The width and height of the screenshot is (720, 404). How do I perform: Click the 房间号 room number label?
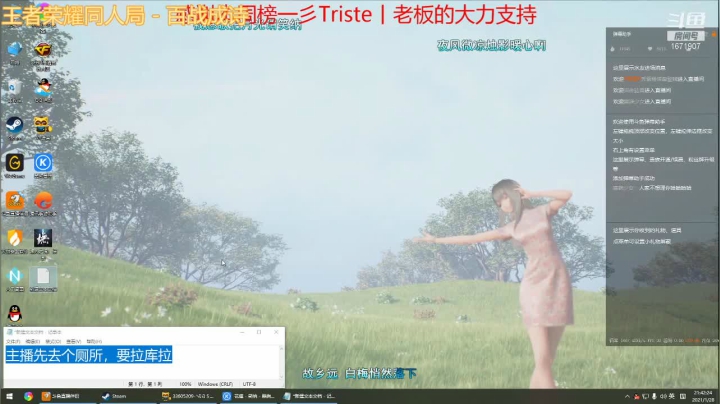pos(686,36)
